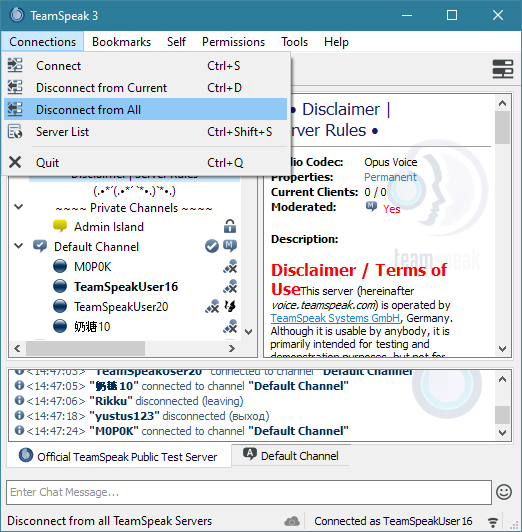
Task: Open the Permissions menu
Action: click(233, 42)
